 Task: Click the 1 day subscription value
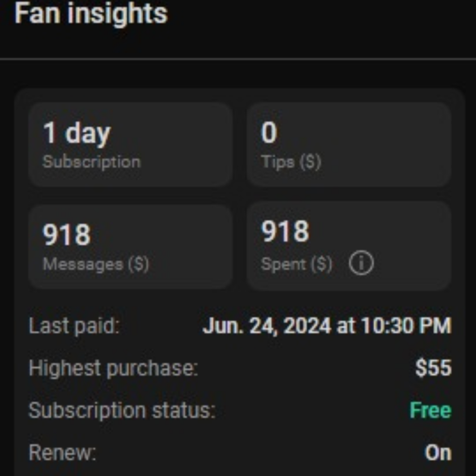pos(77,133)
